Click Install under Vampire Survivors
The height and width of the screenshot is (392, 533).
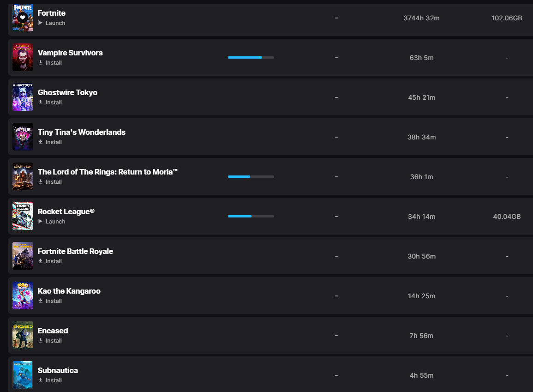tap(54, 62)
